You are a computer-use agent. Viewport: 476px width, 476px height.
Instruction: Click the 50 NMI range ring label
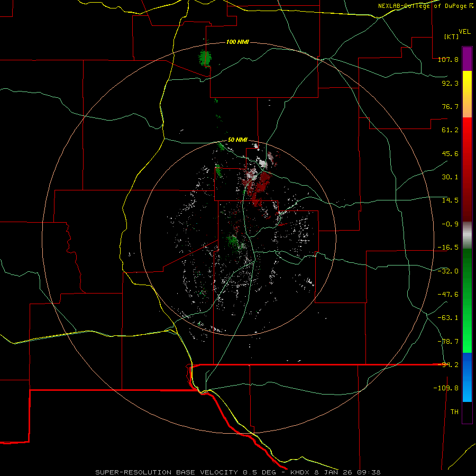coord(237,140)
